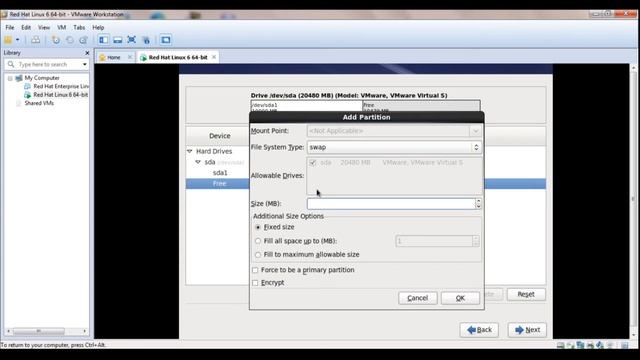Click the Fill up to (MB) value field

click(434, 241)
